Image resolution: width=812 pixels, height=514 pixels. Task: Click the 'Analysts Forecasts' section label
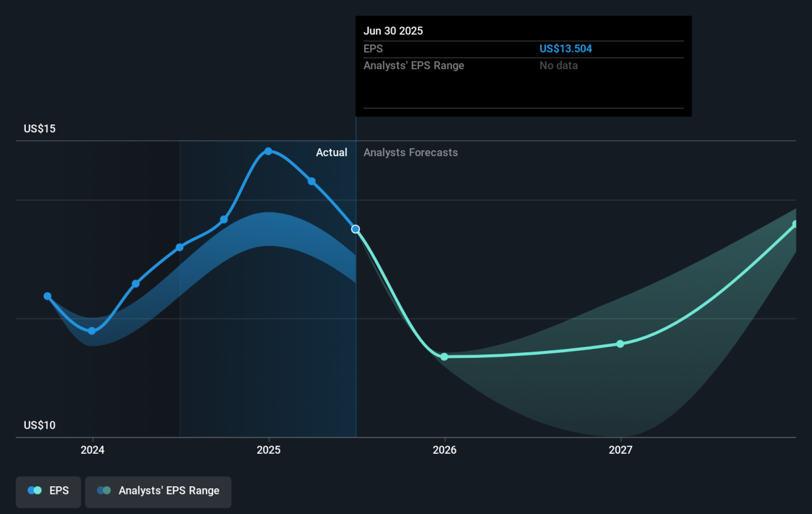pos(411,153)
